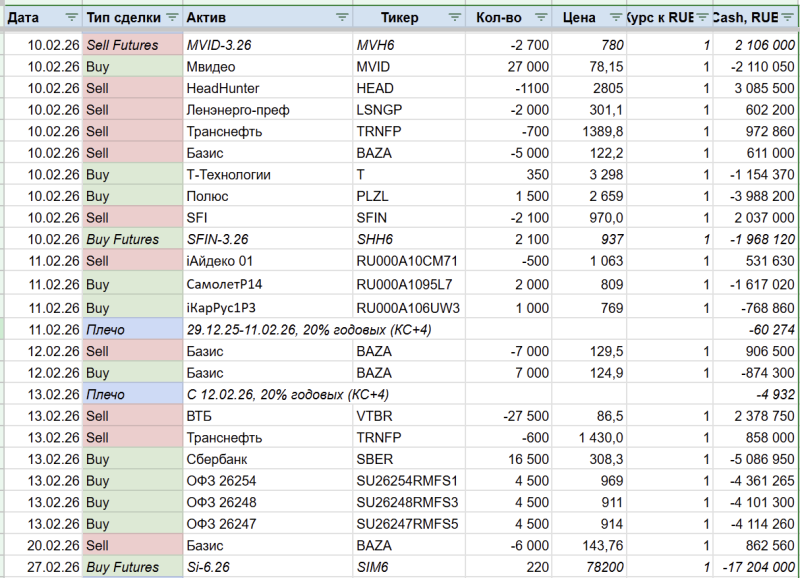The width and height of the screenshot is (800, 578).
Task: Expand the Цена column filter dropdown
Action: pos(613,18)
